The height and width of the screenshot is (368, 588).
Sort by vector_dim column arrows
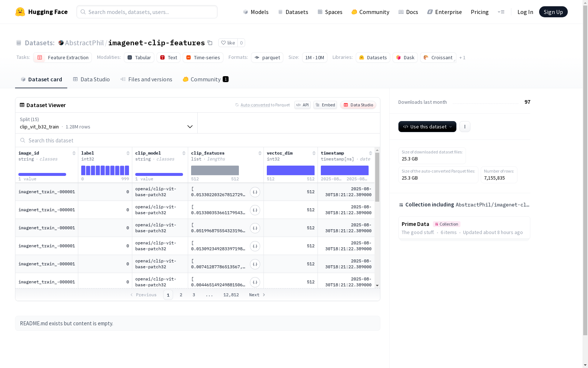[x=314, y=153]
